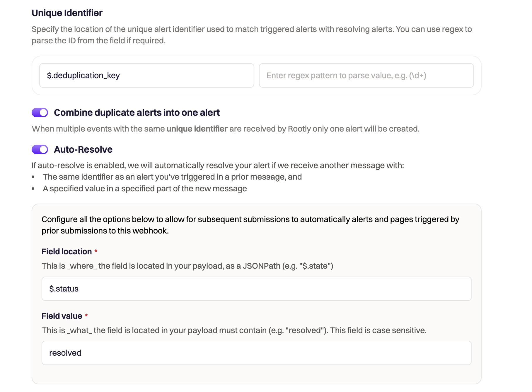
Task: Click the Unique Identifier heading
Action: pos(67,13)
